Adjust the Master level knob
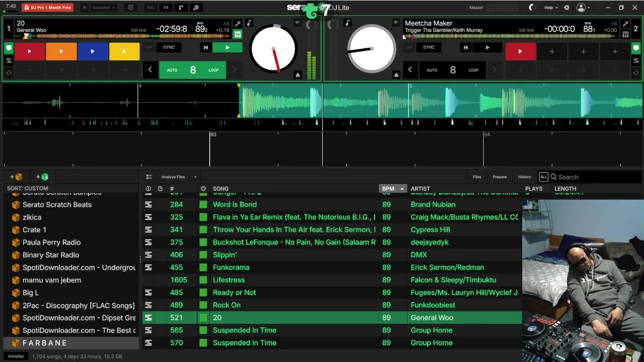644x362 pixels. 532,8
